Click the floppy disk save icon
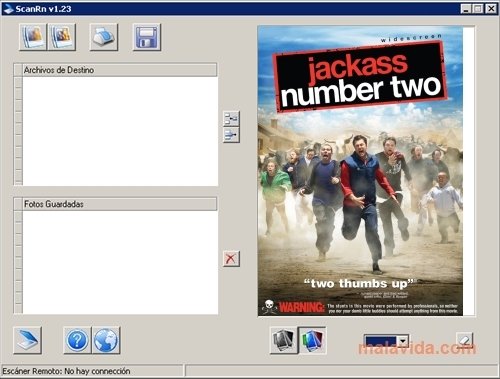Image resolution: width=500 pixels, height=379 pixels. pos(147,37)
